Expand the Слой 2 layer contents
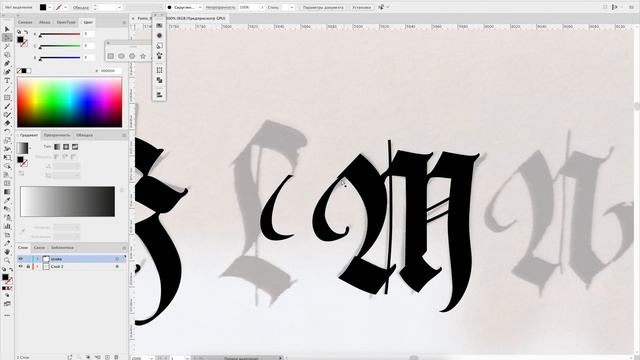This screenshot has height=360, width=640. point(37,266)
